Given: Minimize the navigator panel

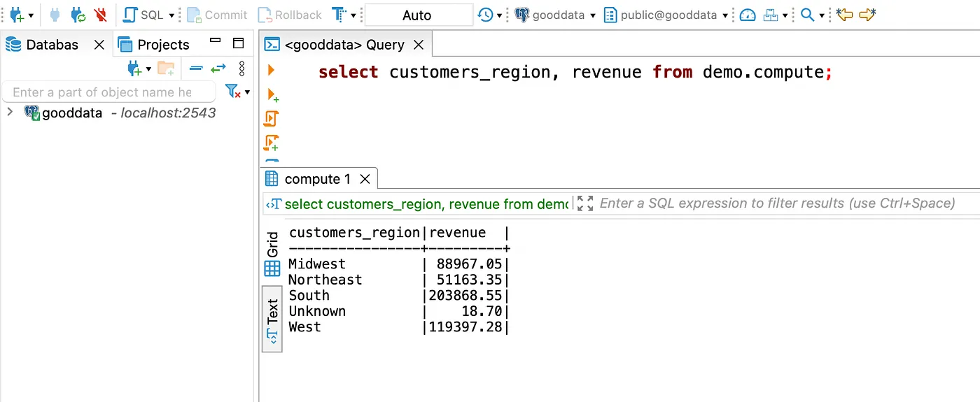Looking at the screenshot, I should point(216,41).
